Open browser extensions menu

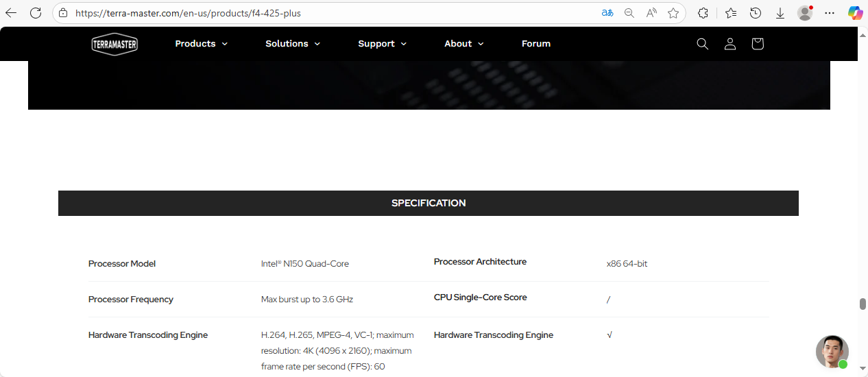[x=703, y=13]
